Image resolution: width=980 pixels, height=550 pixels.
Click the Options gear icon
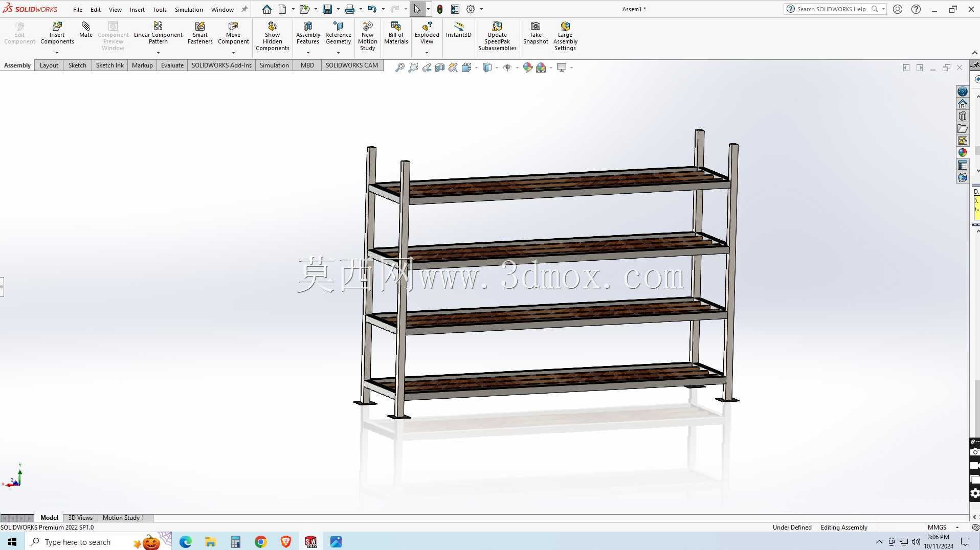coord(471,9)
